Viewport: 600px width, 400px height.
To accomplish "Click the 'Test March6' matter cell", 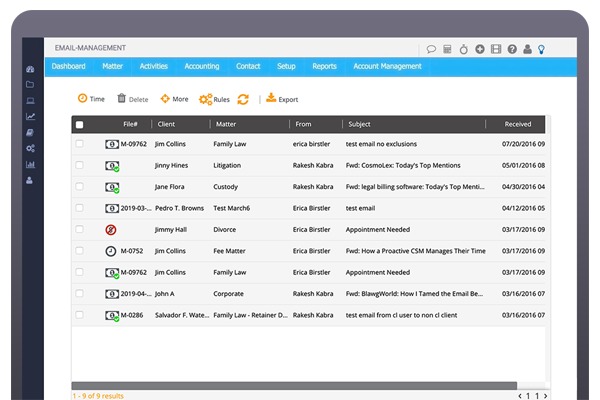I will [232, 208].
